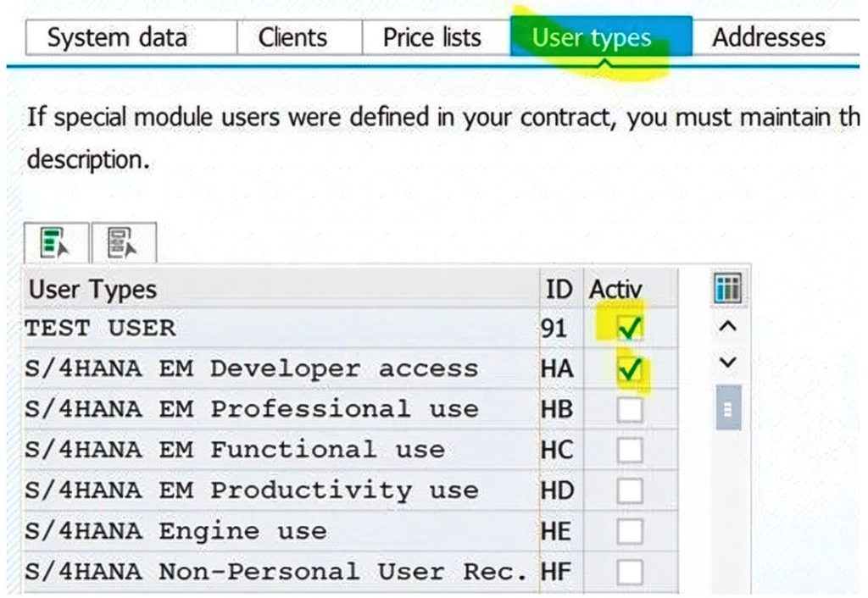Switch to the System data tab

(x=131, y=37)
